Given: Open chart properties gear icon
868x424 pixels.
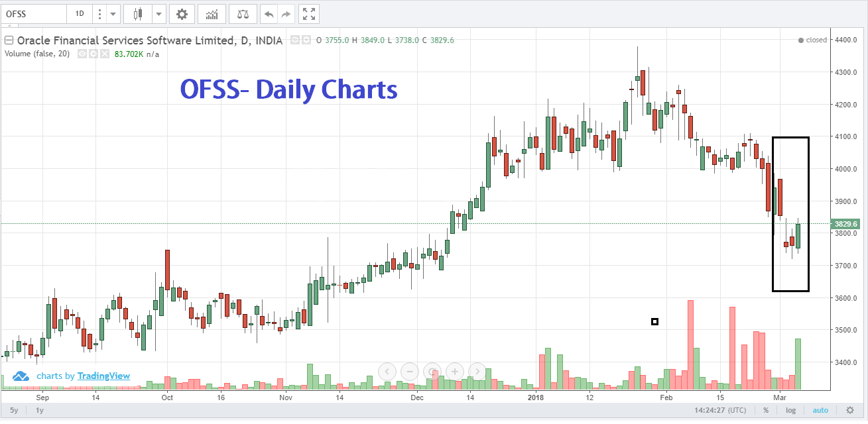Looking at the screenshot, I should (182, 13).
